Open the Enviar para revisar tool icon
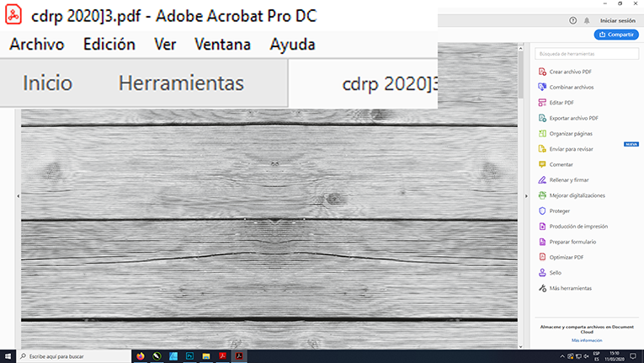Image resolution: width=644 pixels, height=363 pixels. tap(542, 149)
